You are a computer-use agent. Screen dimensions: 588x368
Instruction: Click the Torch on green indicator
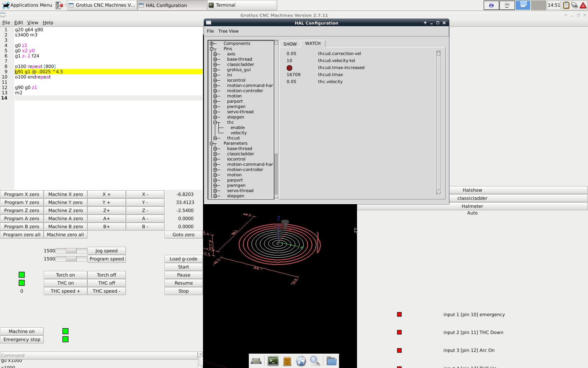22,275
